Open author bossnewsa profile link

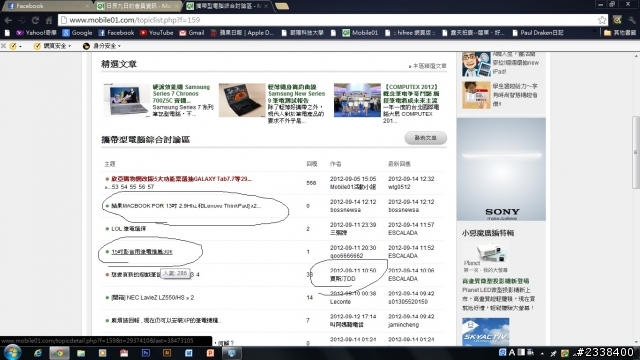[x=345, y=210]
